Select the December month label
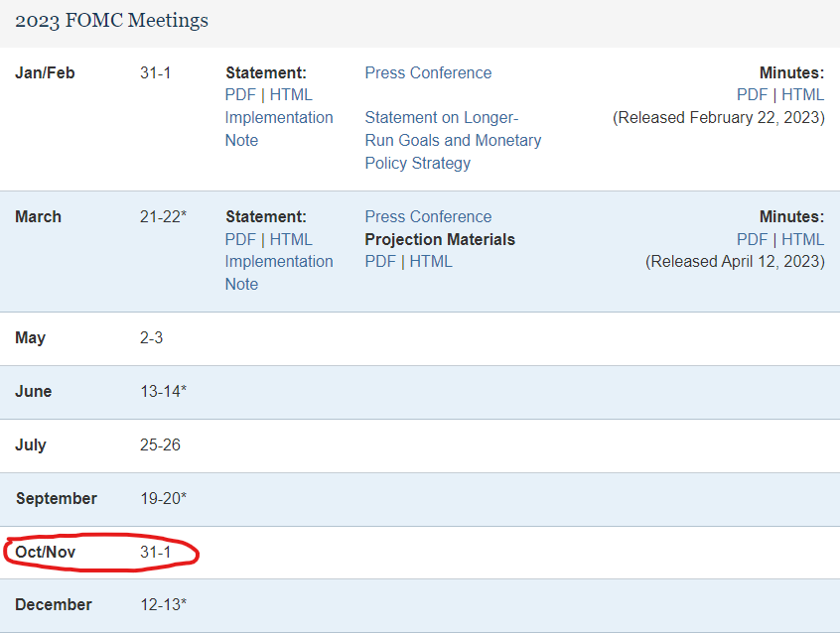Image resolution: width=840 pixels, height=633 pixels. coord(54,604)
